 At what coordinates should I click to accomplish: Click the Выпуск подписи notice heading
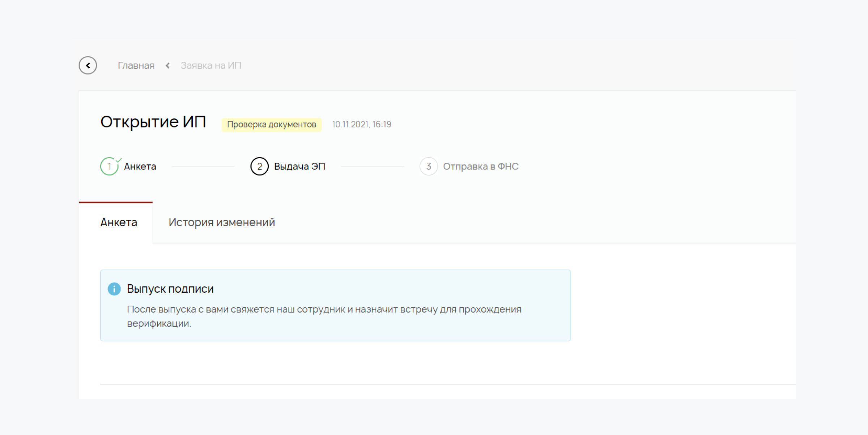170,289
